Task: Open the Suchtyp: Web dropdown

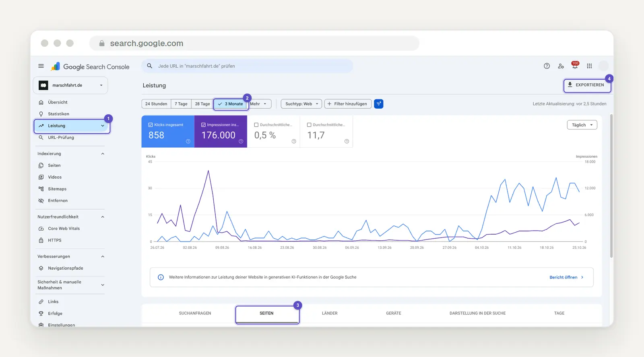Action: tap(301, 104)
